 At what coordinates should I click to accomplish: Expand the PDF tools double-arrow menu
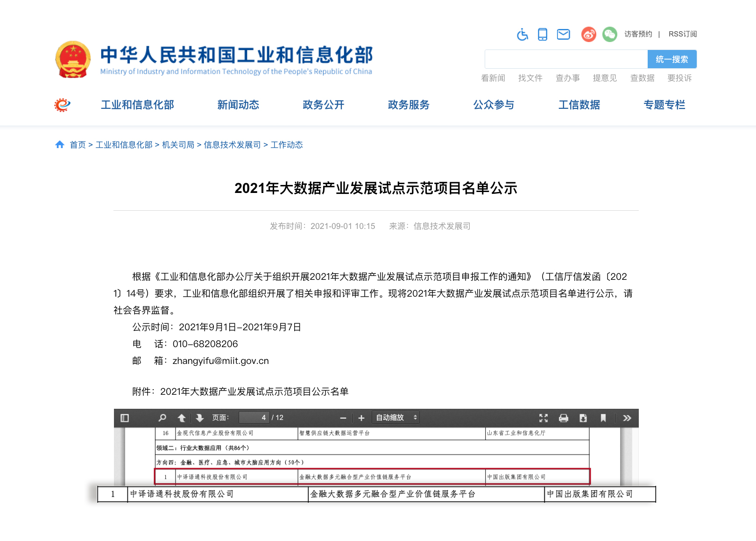coord(627,418)
